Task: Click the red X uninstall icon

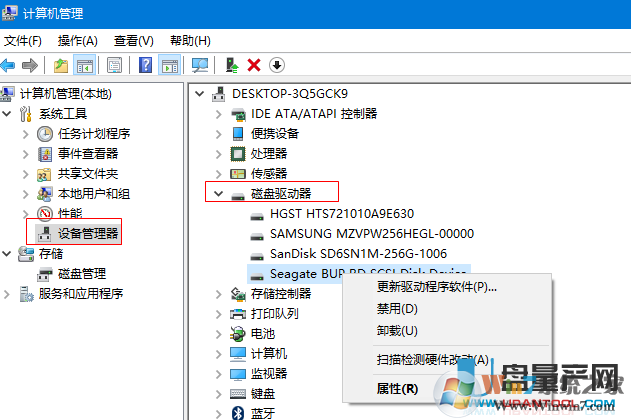Action: click(x=254, y=65)
